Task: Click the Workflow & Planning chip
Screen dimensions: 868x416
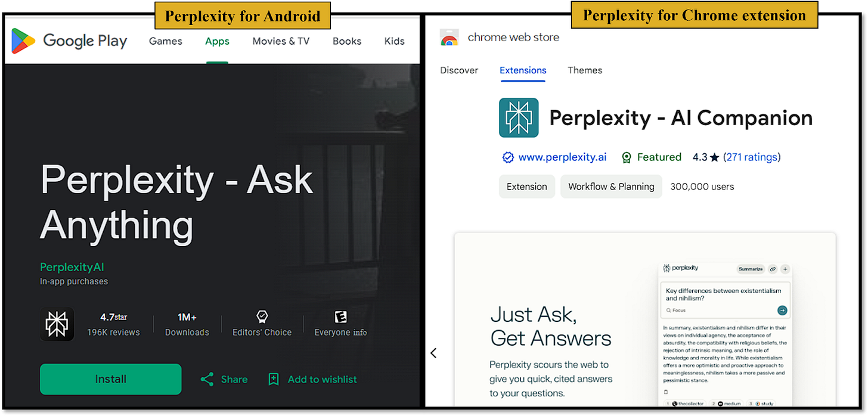Action: pos(611,187)
